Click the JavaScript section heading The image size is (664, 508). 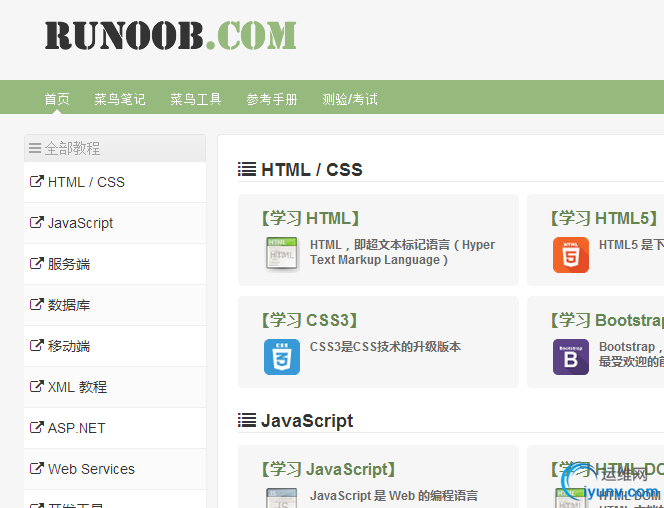point(307,421)
